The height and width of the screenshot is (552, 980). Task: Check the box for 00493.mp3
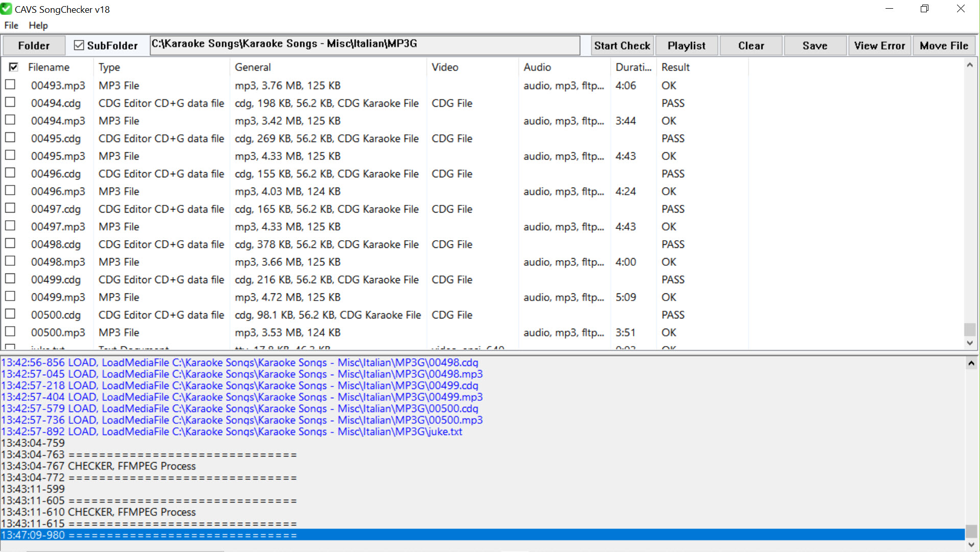coord(10,85)
